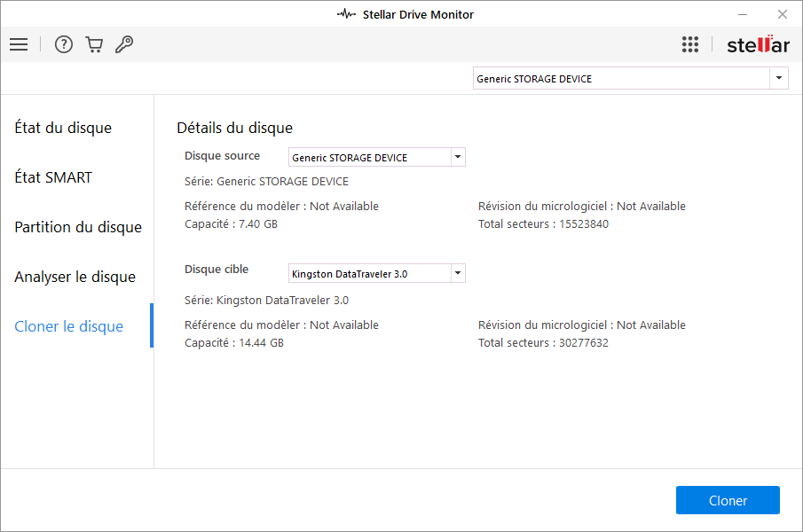Switch to the État SMART section
The height and width of the screenshot is (532, 803).
tap(53, 177)
